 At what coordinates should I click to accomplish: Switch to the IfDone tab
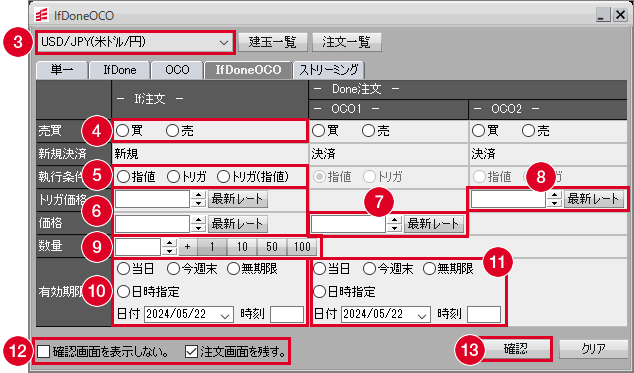pos(120,70)
